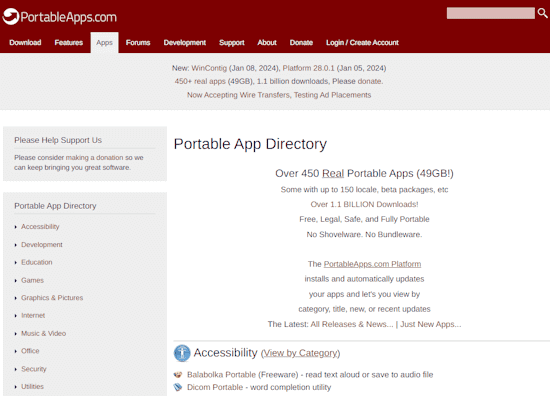
Task: Click the Real underlined link
Action: click(333, 173)
